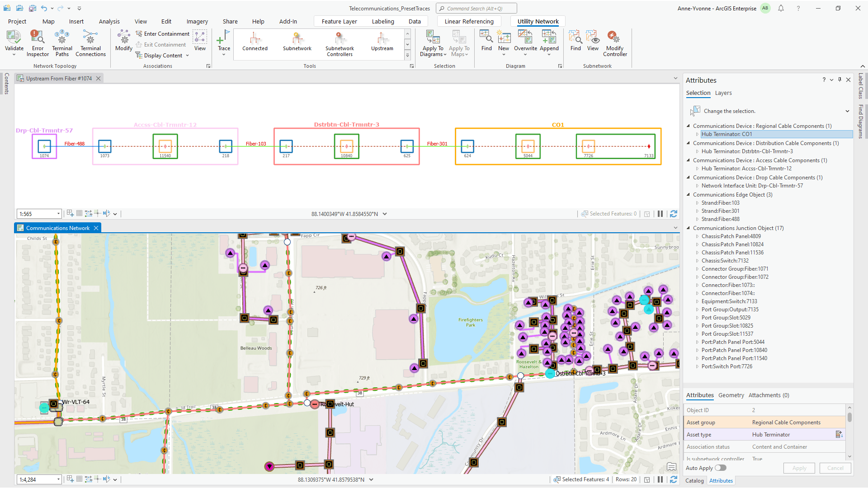
Task: Click the Apply button in Attributes pane
Action: 799,468
